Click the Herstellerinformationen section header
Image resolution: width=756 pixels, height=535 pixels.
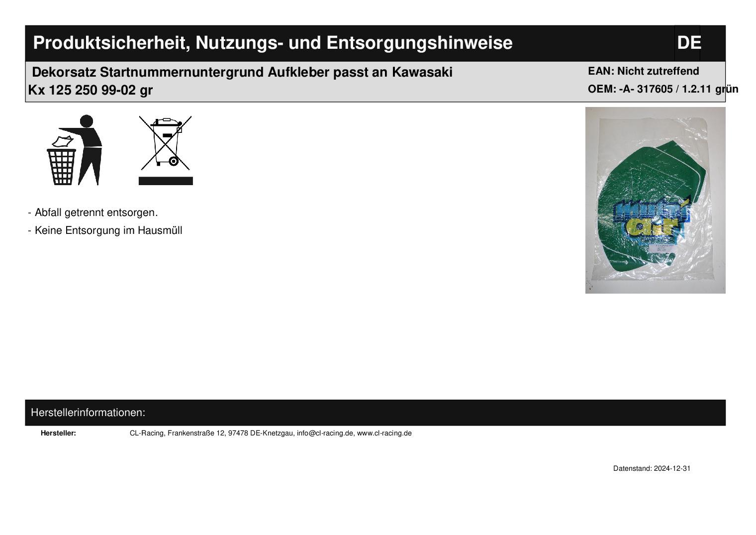[x=88, y=413]
